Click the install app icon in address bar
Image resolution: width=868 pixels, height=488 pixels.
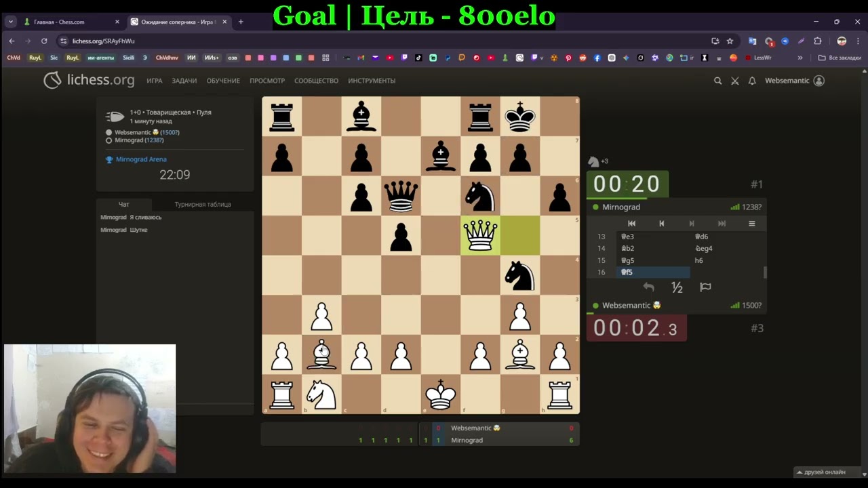click(715, 41)
